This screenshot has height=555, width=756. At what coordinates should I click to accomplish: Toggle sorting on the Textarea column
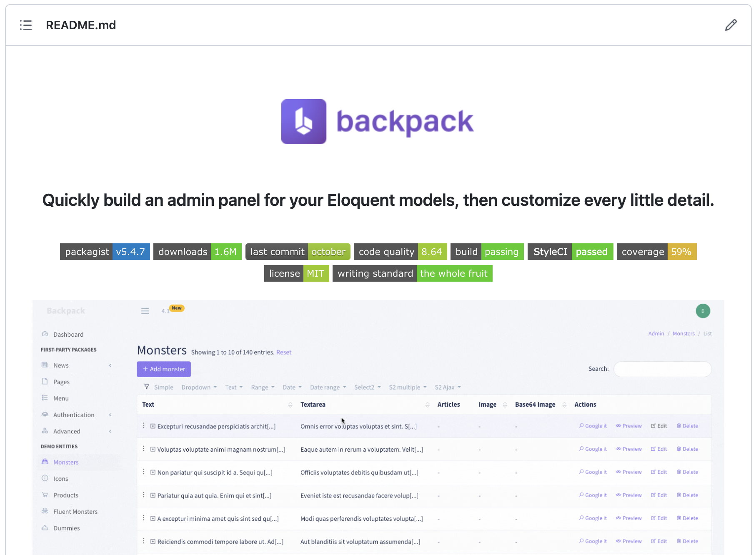point(427,405)
